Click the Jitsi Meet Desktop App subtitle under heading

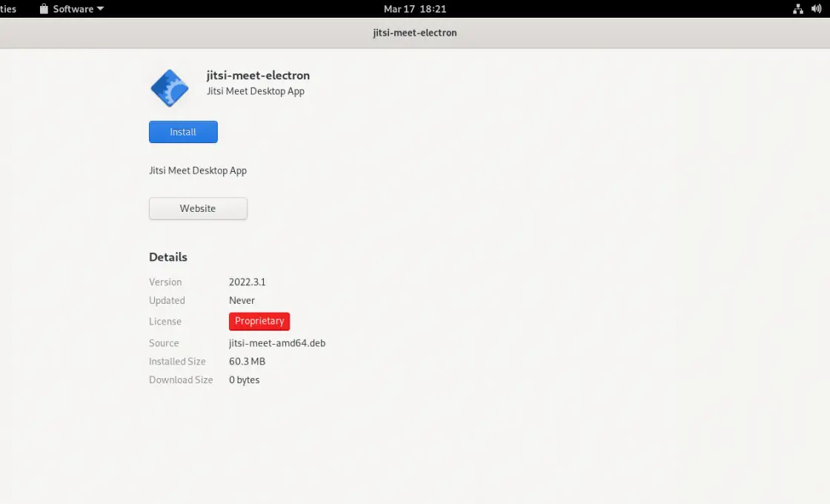256,91
